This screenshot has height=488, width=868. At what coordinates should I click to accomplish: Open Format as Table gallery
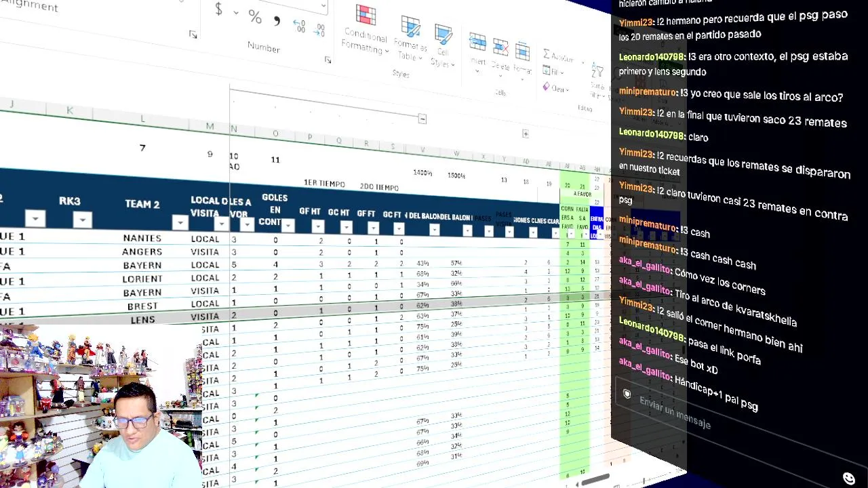coord(410,39)
